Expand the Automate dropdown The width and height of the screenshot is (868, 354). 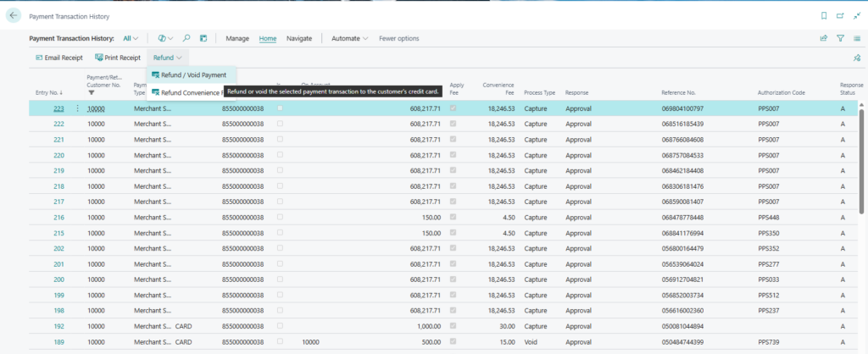350,39
